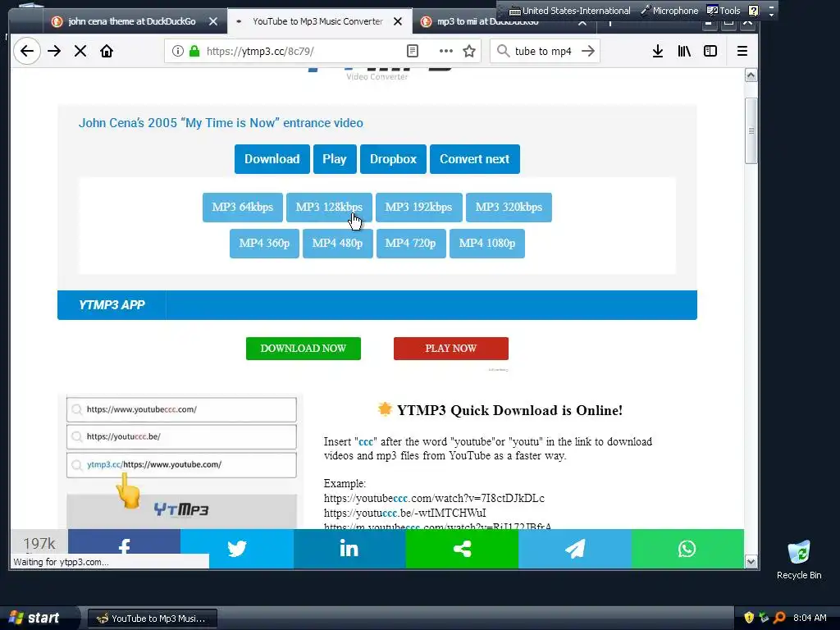The width and height of the screenshot is (840, 630).
Task: Share page via WhatsApp
Action: 687,549
